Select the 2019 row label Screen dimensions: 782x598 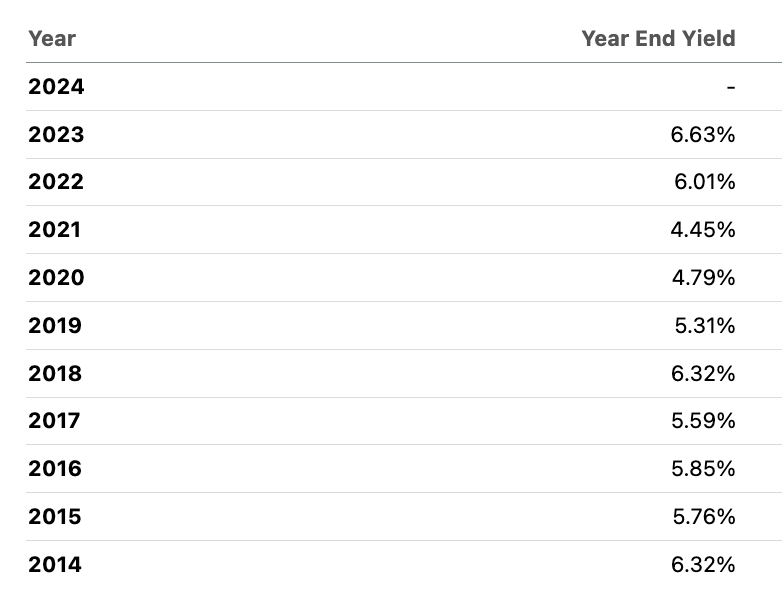click(55, 326)
